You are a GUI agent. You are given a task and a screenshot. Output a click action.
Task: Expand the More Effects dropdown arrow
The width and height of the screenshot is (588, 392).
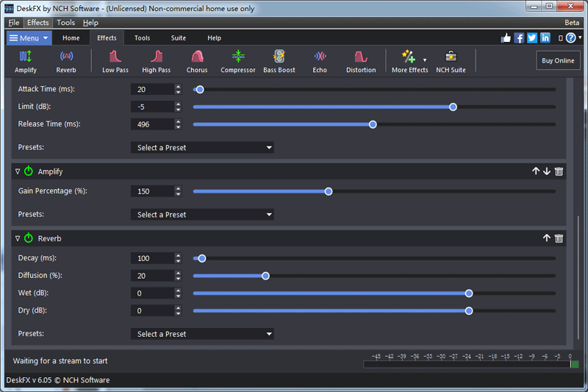pyautogui.click(x=425, y=60)
